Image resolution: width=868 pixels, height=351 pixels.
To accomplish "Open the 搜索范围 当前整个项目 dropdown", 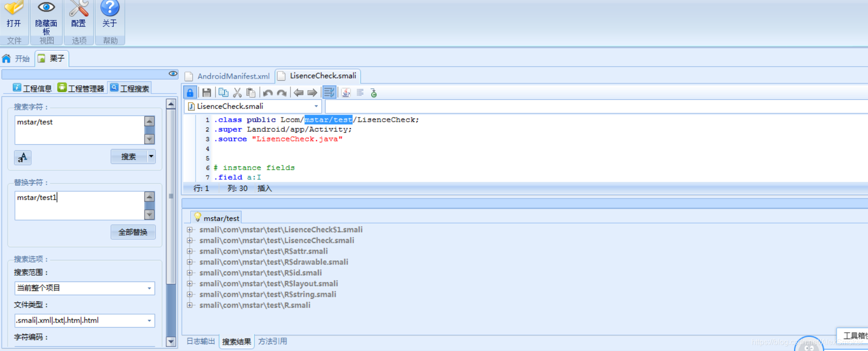I will pos(84,288).
